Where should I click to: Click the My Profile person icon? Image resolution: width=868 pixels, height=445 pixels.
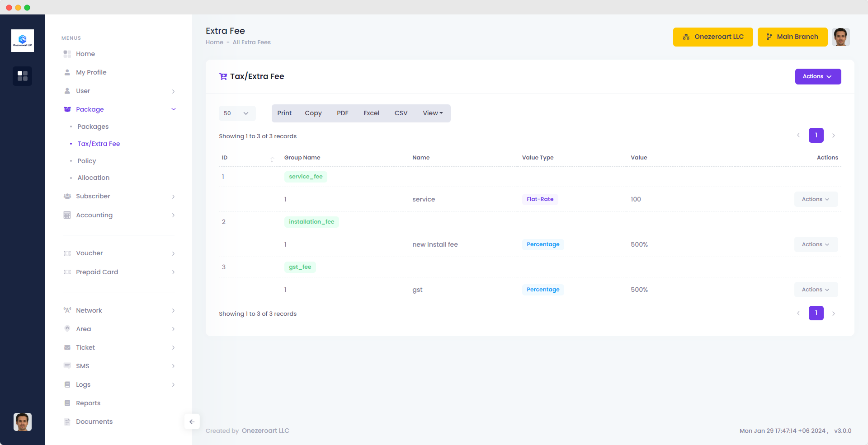pyautogui.click(x=67, y=72)
